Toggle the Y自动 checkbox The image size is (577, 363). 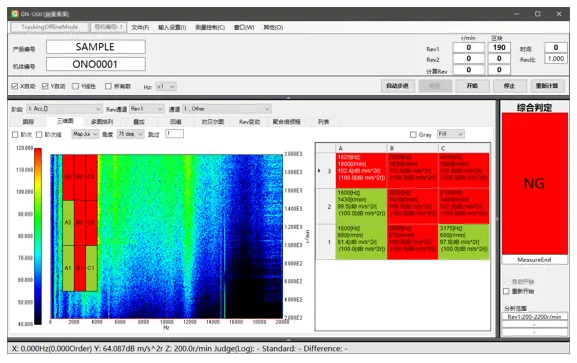point(45,86)
